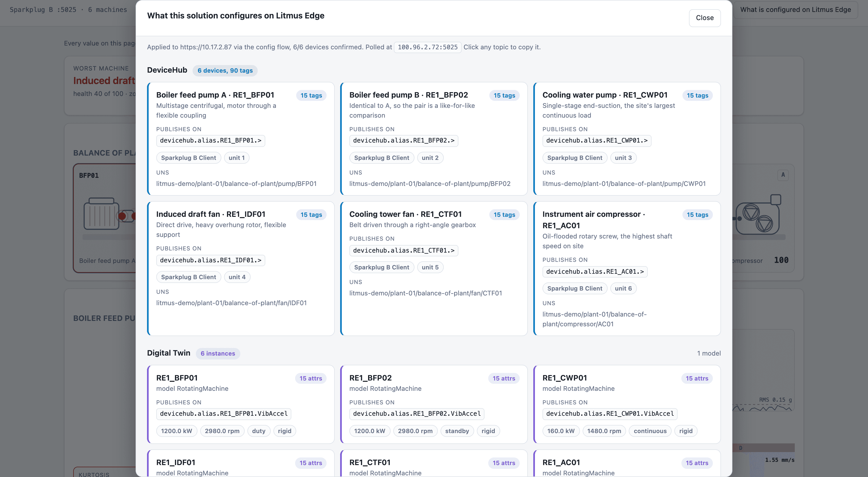Click 'Boiler feed pump A · RE1_BFP01' card title
868x477 pixels.
(x=215, y=95)
